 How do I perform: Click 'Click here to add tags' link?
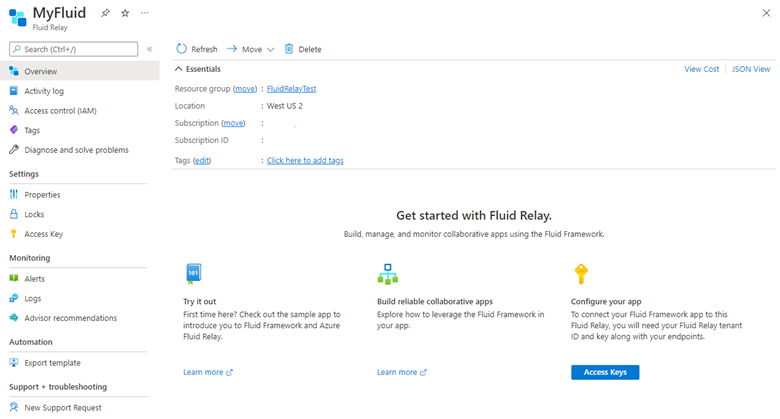[305, 160]
